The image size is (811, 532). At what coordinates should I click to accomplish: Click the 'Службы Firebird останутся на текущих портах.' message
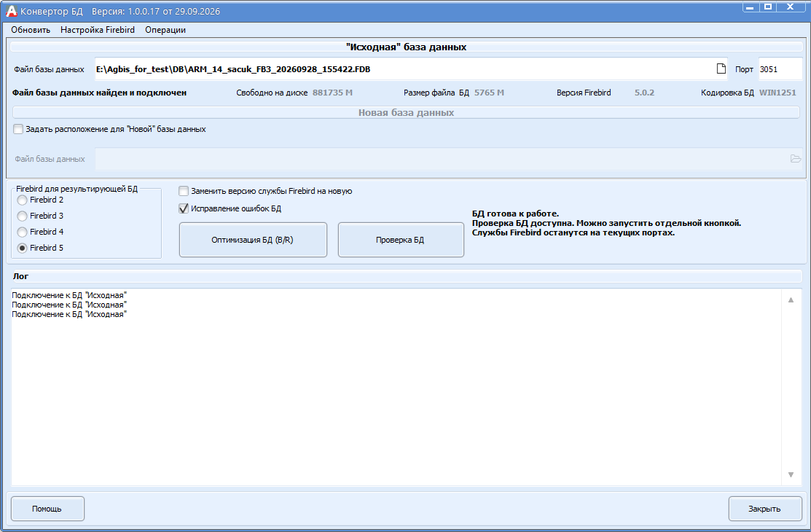point(573,233)
